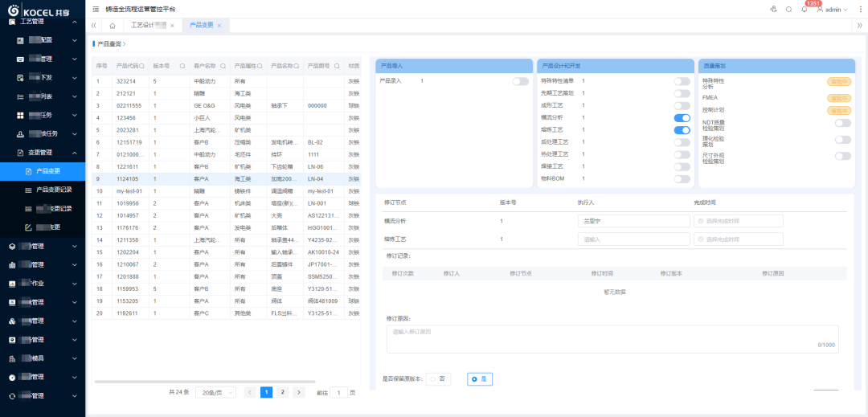Open 产品变更 in the sidebar

pos(43,171)
